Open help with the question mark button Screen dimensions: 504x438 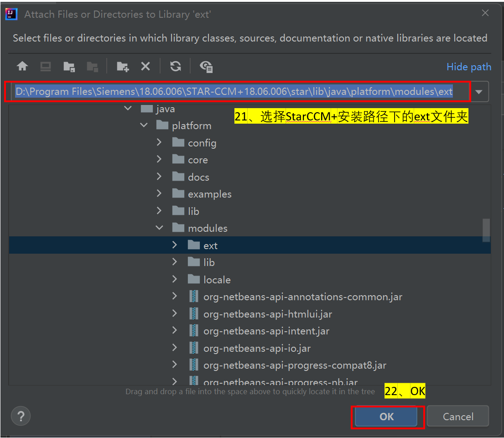[21, 416]
